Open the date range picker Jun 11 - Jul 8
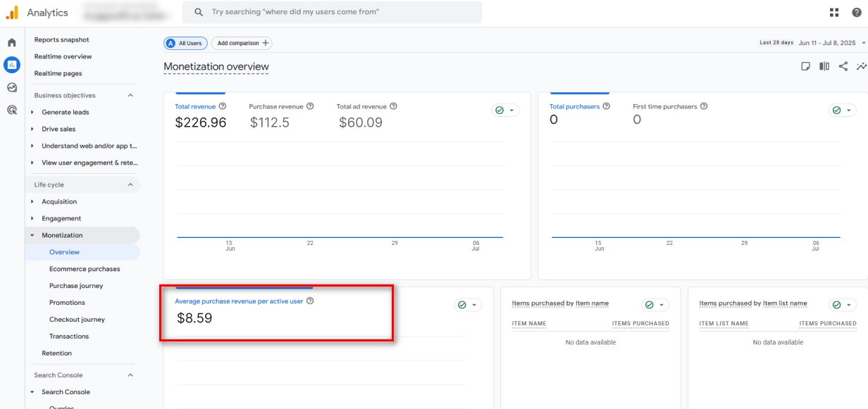Viewport: 868px width, 409px height. pyautogui.click(x=830, y=43)
